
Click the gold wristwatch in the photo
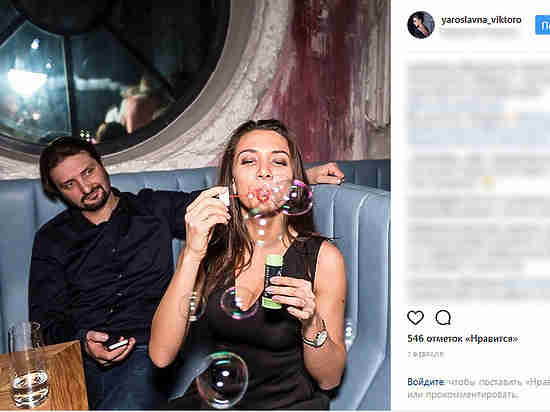click(x=317, y=337)
